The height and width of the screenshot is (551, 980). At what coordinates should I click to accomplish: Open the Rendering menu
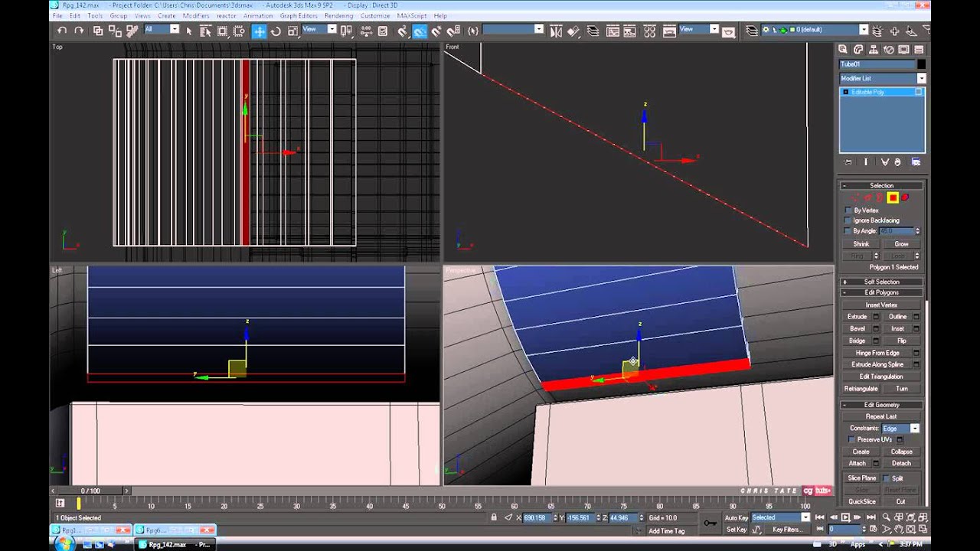[338, 15]
